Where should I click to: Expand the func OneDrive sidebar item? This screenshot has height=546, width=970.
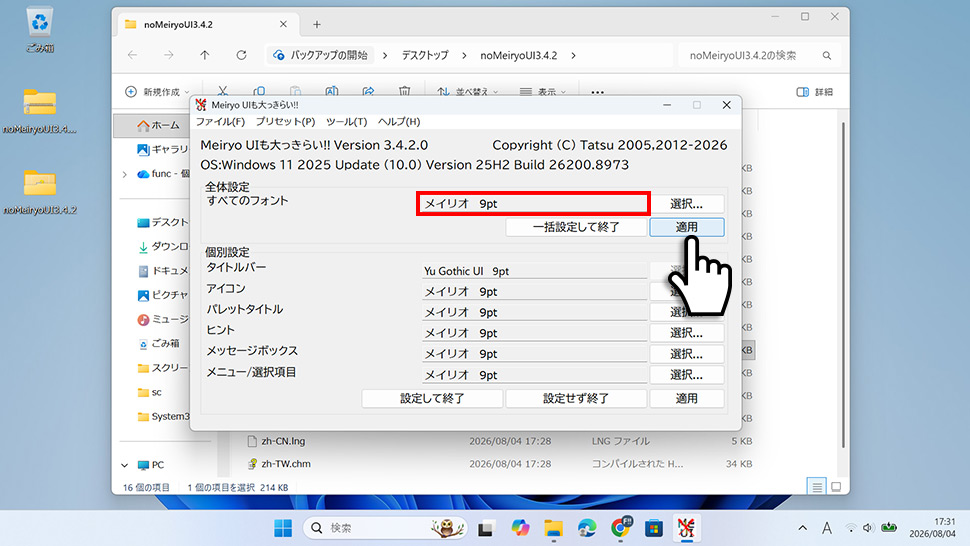(x=125, y=174)
